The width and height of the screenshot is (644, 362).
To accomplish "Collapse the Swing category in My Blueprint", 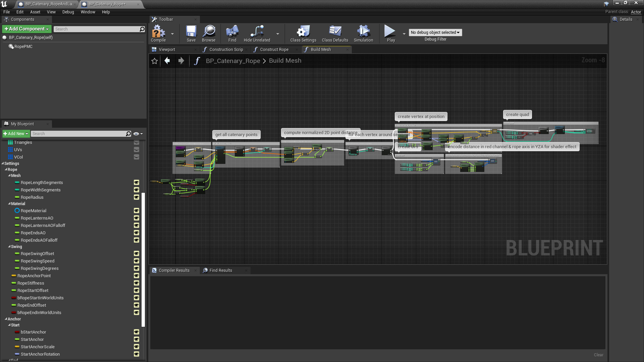I will (x=9, y=246).
